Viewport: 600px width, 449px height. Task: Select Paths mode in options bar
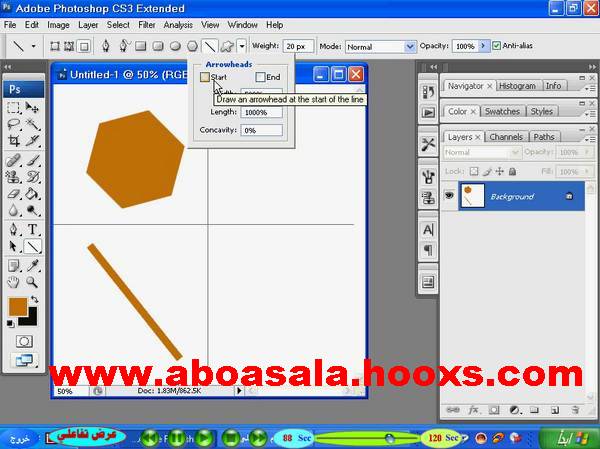tap(69, 46)
